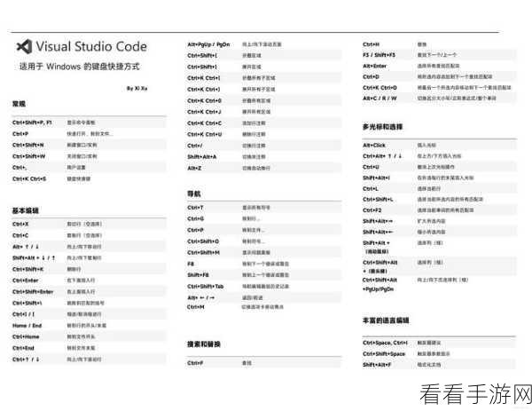Click the "Alt+Enter" shortcut entry
532x411 pixels.
click(x=374, y=66)
